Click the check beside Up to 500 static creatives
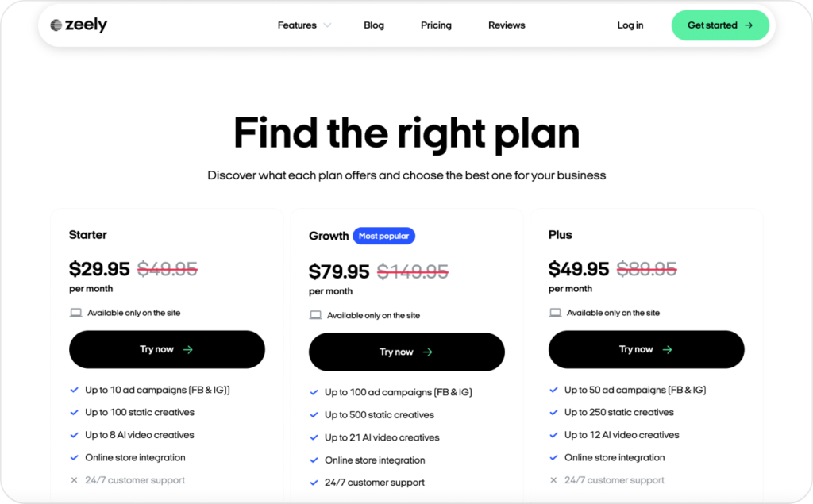This screenshot has width=813, height=504. 314,414
